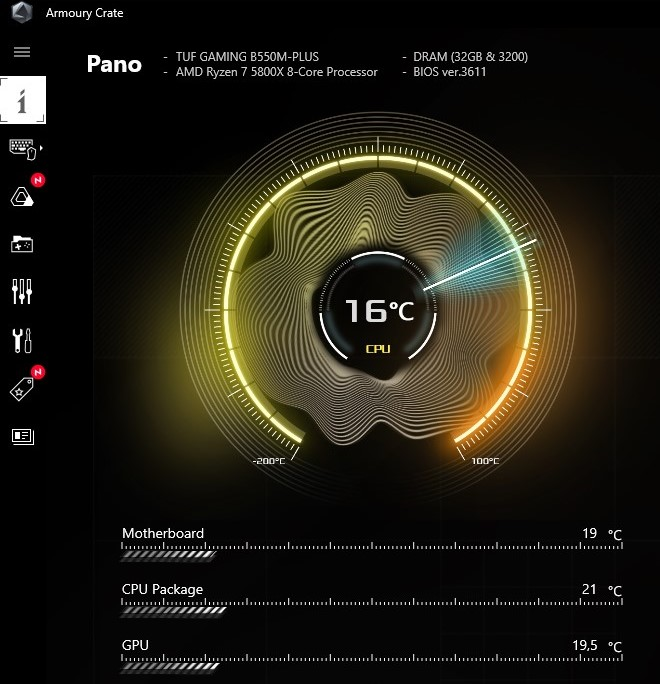Click the CPU Package temperature bar
This screenshot has width=660, height=684.
point(372,607)
